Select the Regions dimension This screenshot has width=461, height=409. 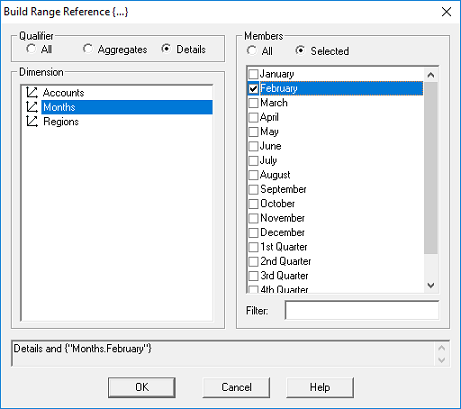click(61, 122)
